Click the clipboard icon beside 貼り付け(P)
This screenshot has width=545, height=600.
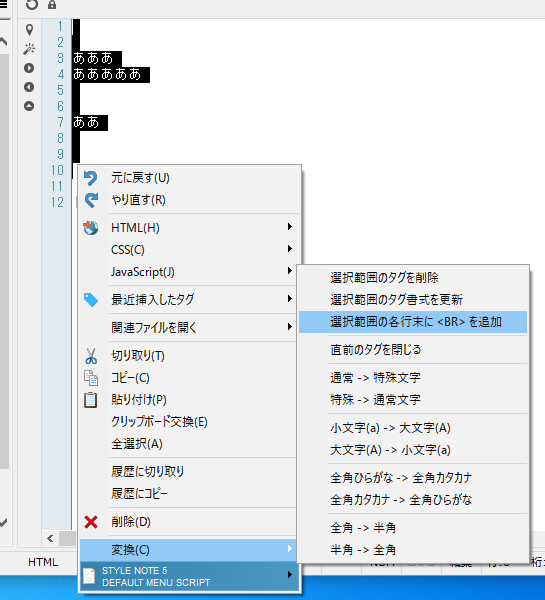[91, 400]
